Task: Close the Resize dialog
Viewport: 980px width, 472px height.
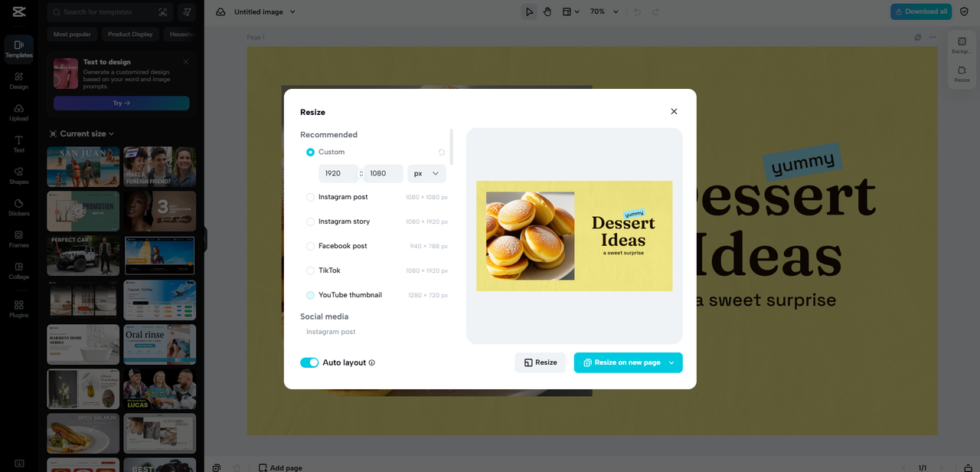Action: pos(674,111)
